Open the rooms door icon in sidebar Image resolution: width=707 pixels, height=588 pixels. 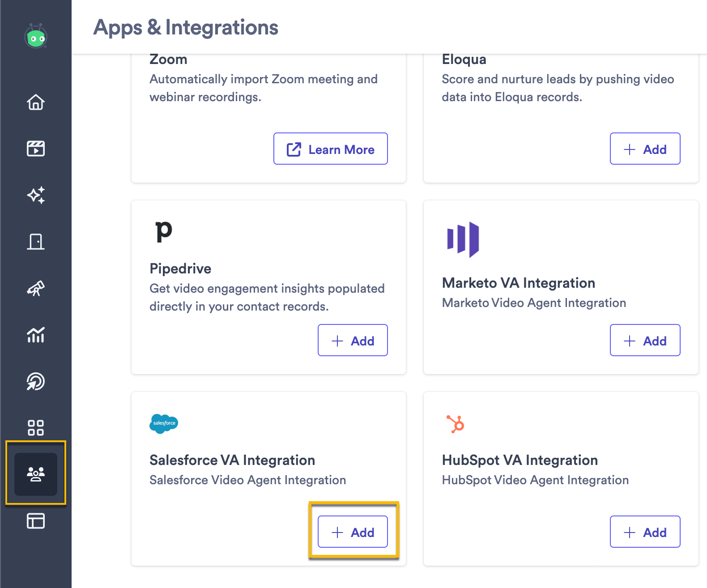[x=36, y=242]
